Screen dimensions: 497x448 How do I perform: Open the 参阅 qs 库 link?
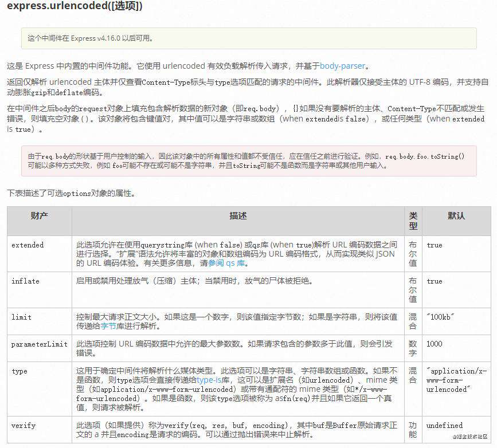(226, 263)
